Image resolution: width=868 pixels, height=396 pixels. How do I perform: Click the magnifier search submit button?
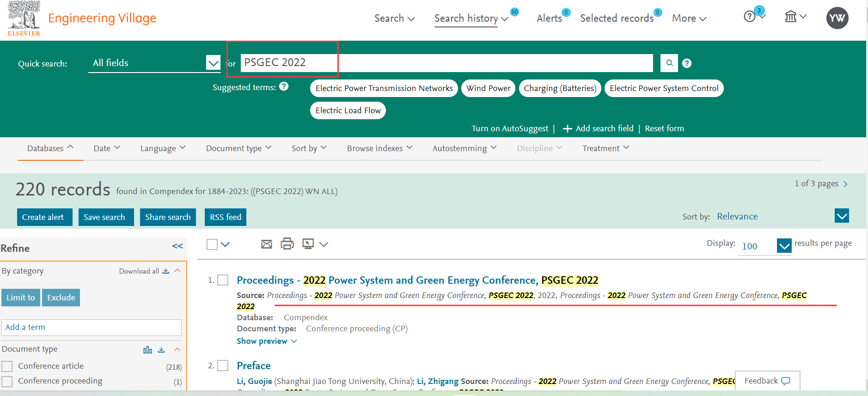pos(669,63)
